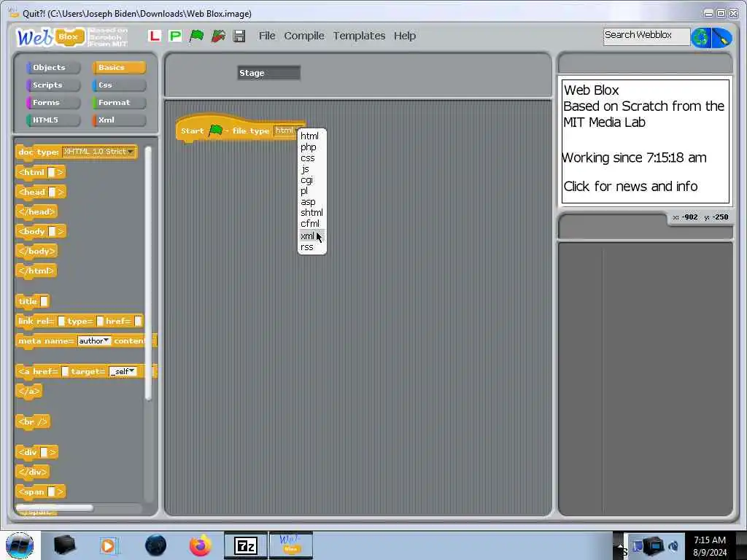This screenshot has height=560, width=747.
Task: Click the blue pen icon beside search
Action: tap(721, 37)
